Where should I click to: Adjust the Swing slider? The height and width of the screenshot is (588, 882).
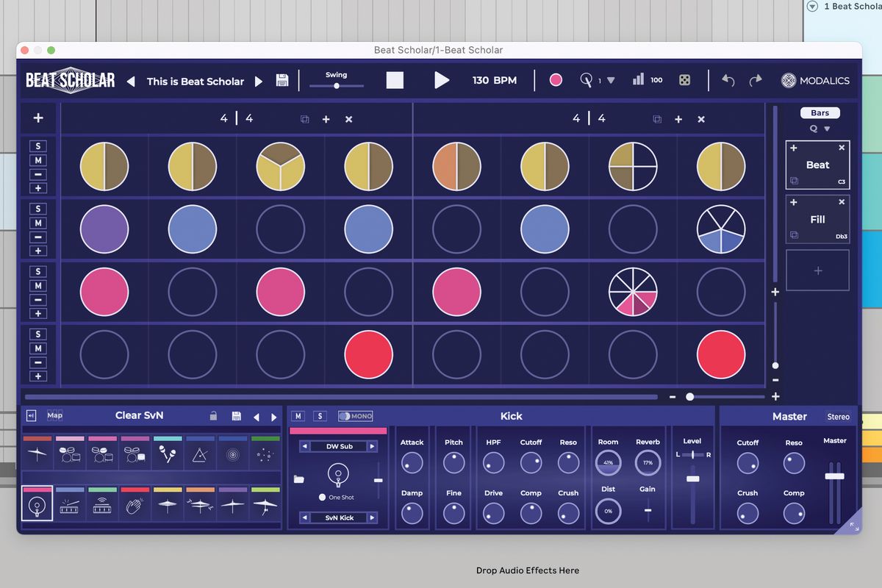click(x=337, y=85)
